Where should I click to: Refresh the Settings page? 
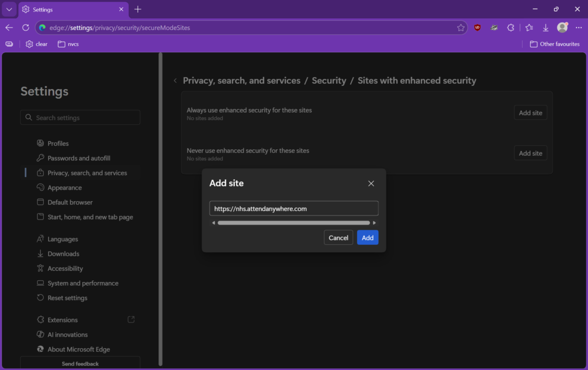(25, 27)
